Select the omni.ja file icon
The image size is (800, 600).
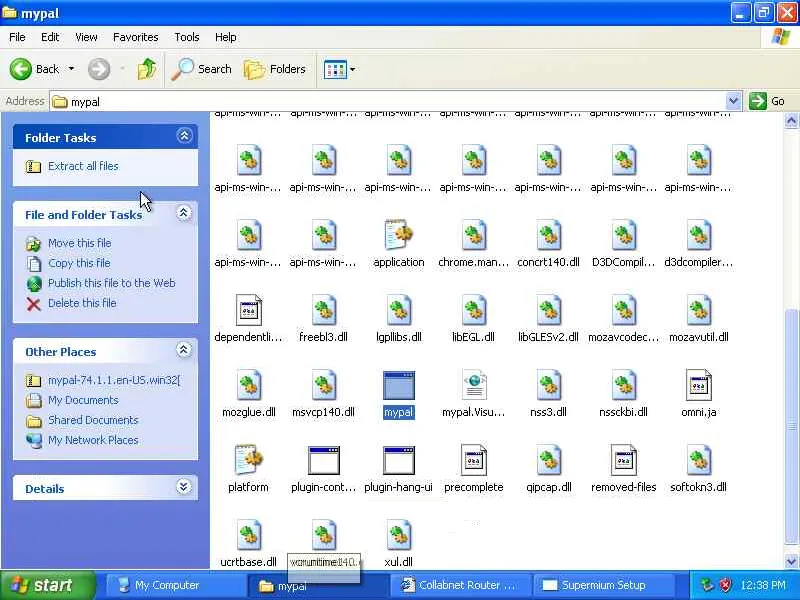[x=698, y=386]
